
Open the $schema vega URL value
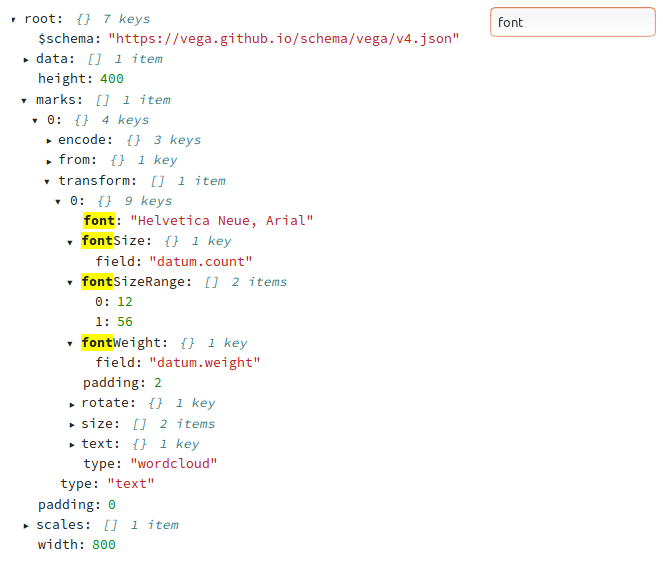point(284,38)
